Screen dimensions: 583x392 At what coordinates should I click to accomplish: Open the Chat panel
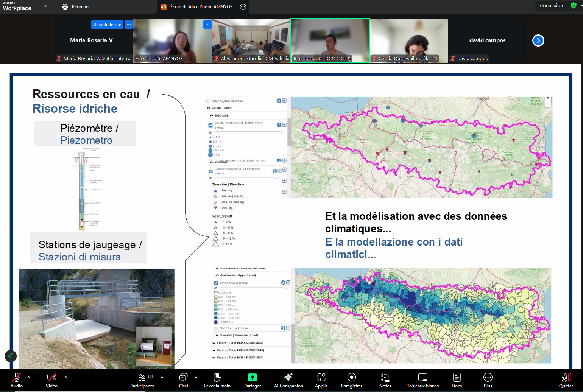[184, 380]
